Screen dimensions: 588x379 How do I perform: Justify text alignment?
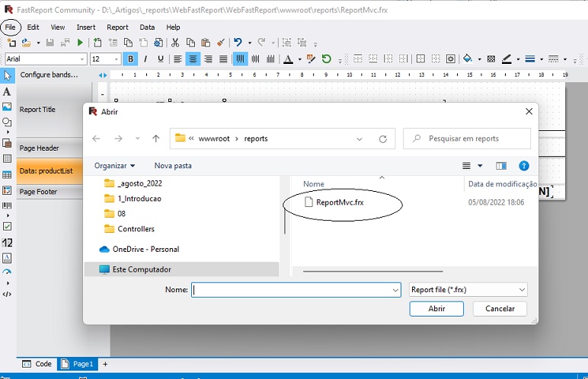[x=223, y=59]
